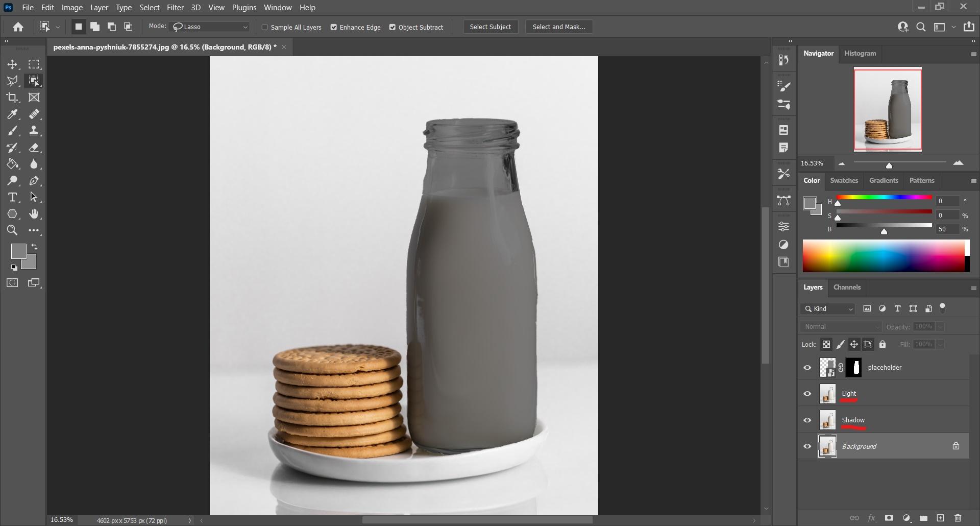Viewport: 980px width, 526px height.
Task: Expand the Kind layer filter dropdown
Action: point(828,309)
